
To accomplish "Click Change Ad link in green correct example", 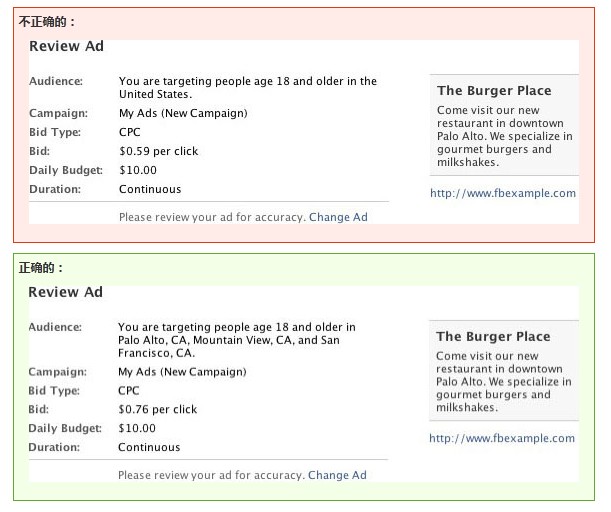I will [337, 475].
